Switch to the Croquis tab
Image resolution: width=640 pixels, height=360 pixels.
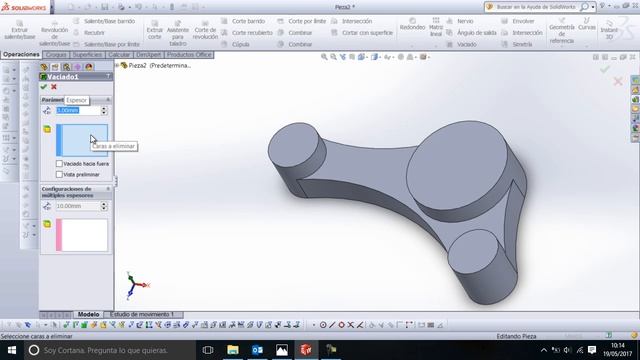[x=56, y=55]
